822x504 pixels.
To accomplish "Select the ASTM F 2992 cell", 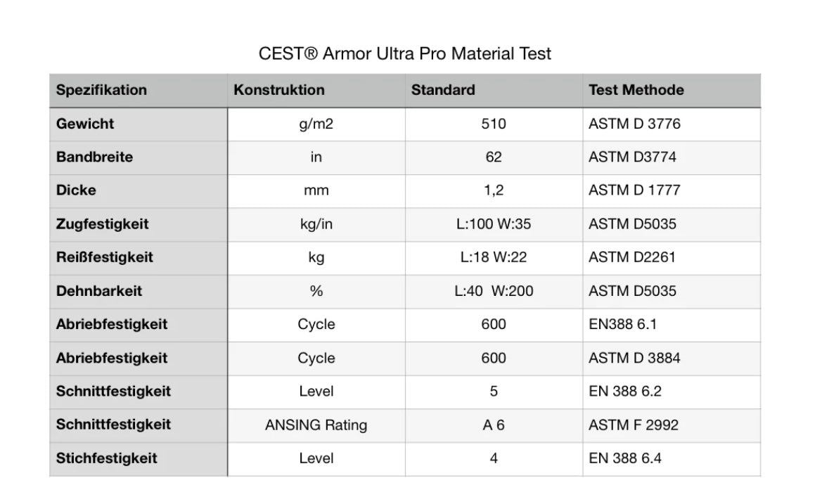I will click(x=634, y=425).
